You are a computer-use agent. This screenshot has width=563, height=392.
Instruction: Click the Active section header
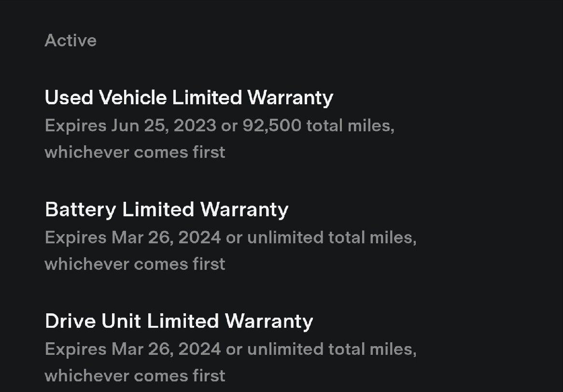coord(70,40)
